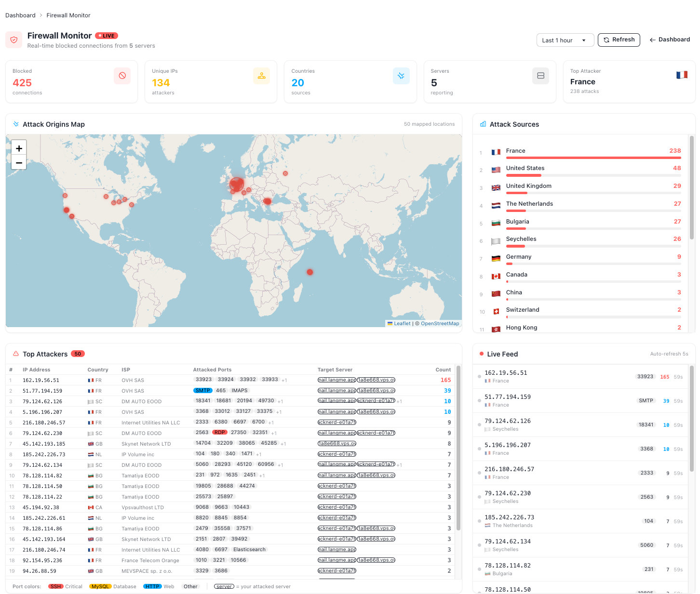The width and height of the screenshot is (700, 594).
Task: Select IP address 51.77.194.159 in Top Attackers
Action: point(42,391)
